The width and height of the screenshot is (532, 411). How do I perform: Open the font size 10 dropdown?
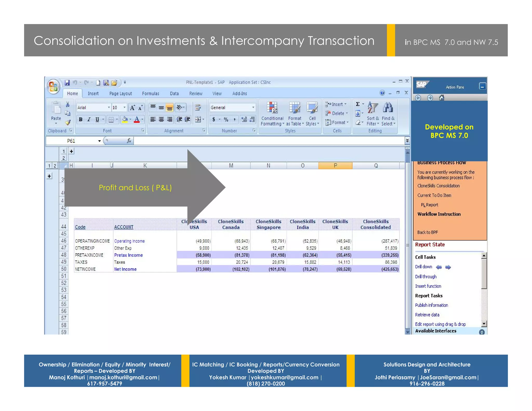click(x=124, y=108)
